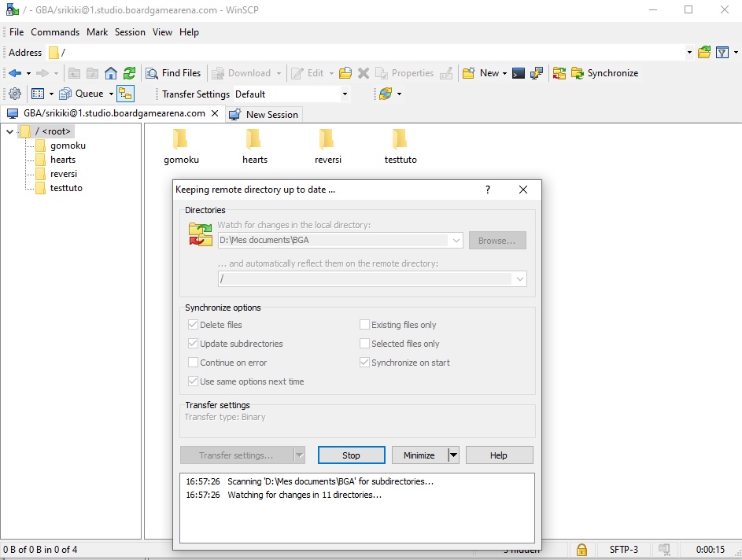Open the Help menu

(189, 32)
